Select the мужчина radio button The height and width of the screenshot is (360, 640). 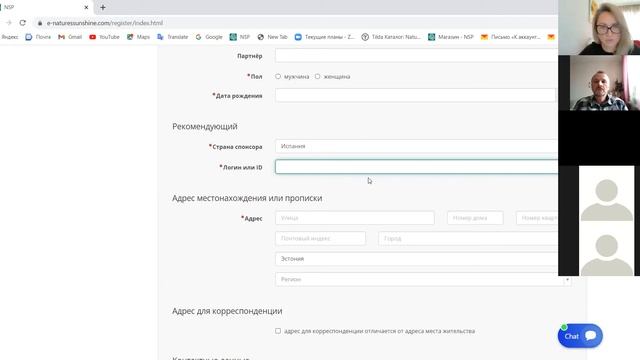pos(278,76)
